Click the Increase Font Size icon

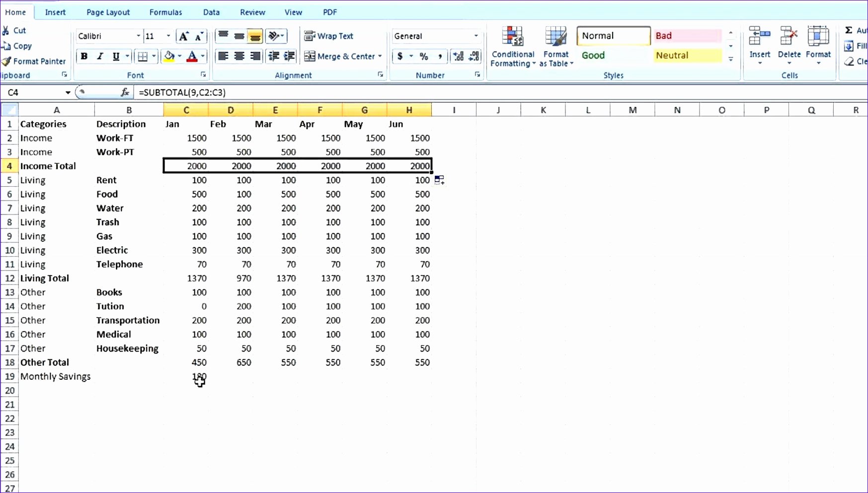[184, 36]
